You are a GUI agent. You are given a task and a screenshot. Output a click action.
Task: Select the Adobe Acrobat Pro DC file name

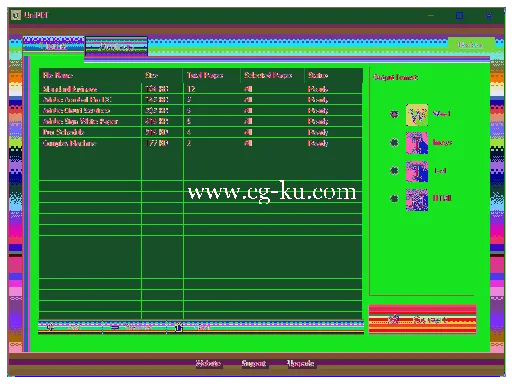click(77, 99)
